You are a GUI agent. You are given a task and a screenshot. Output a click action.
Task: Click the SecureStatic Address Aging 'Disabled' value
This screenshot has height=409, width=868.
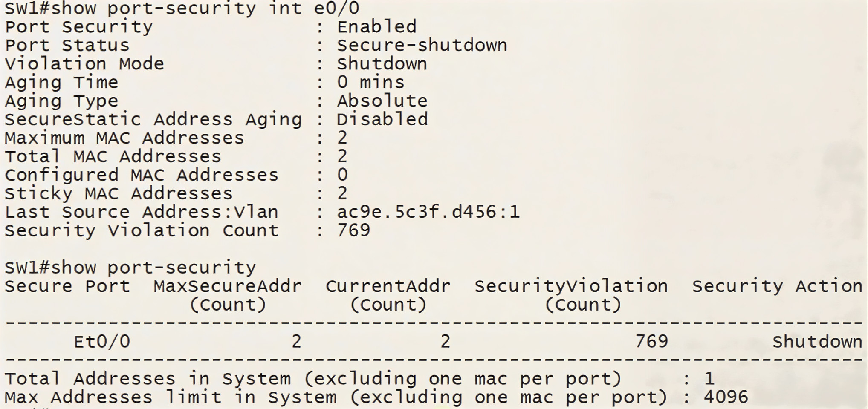[x=382, y=119]
